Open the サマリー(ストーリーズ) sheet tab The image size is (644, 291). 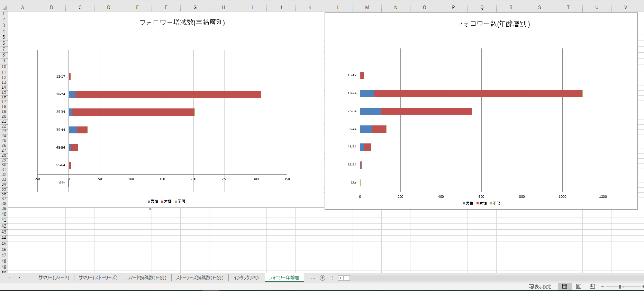[x=98, y=278]
